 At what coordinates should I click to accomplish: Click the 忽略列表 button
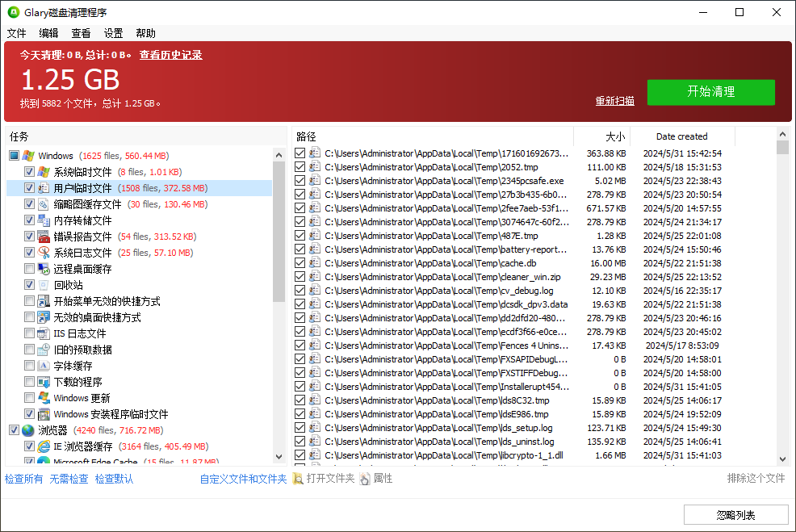(735, 515)
